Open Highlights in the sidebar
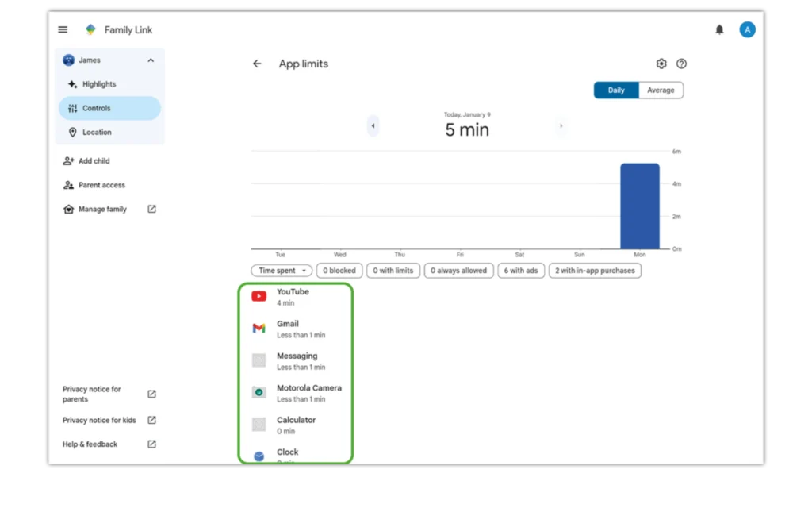The width and height of the screenshot is (812, 508). tap(109, 84)
